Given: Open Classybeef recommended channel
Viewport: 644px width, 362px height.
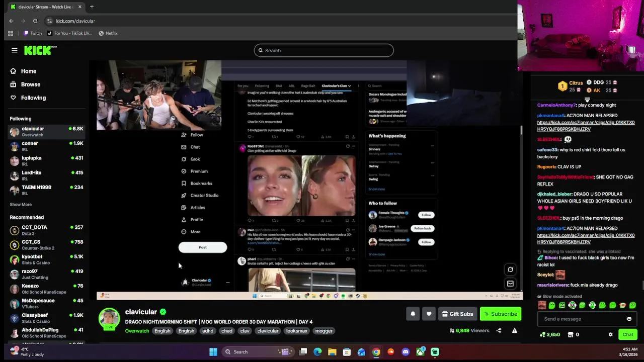Looking at the screenshot, I should tap(46, 318).
